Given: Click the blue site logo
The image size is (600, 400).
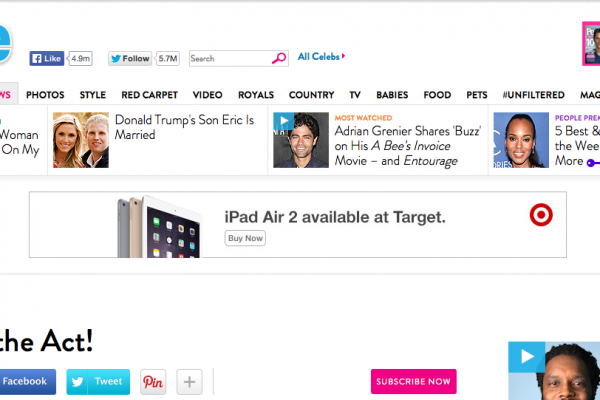Looking at the screenshot, I should (x=5, y=43).
